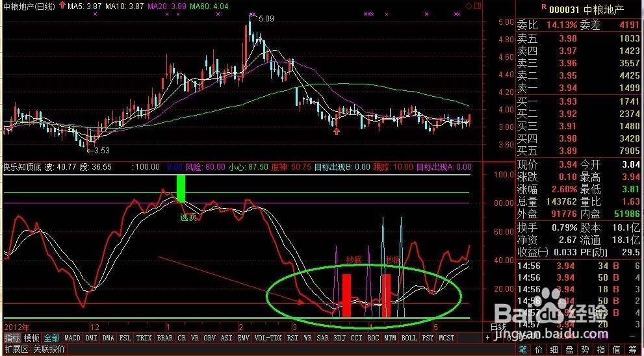This screenshot has width=644, height=356.
Task: Click the 5.09 high price label
Action: click(x=266, y=19)
